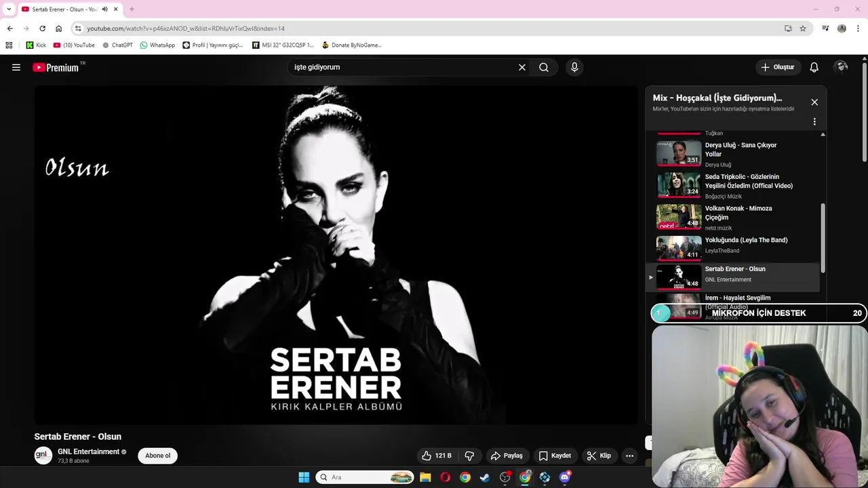
Task: Open ChatGPT bookmark
Action: pos(117,45)
